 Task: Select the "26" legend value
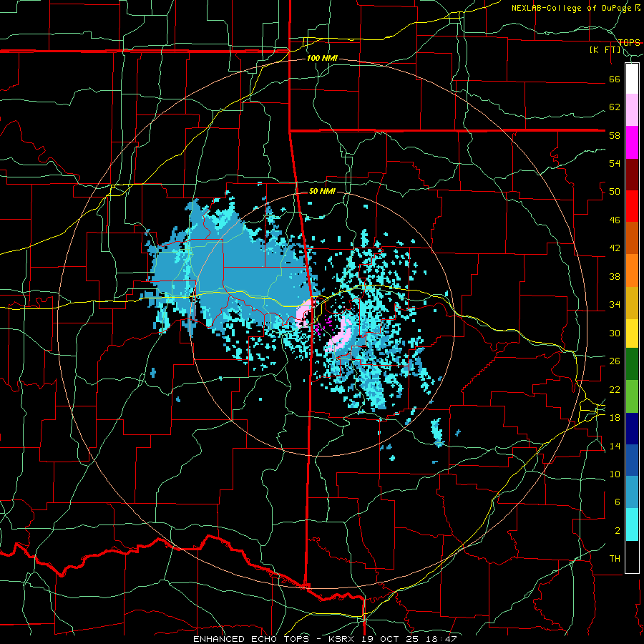pos(615,361)
